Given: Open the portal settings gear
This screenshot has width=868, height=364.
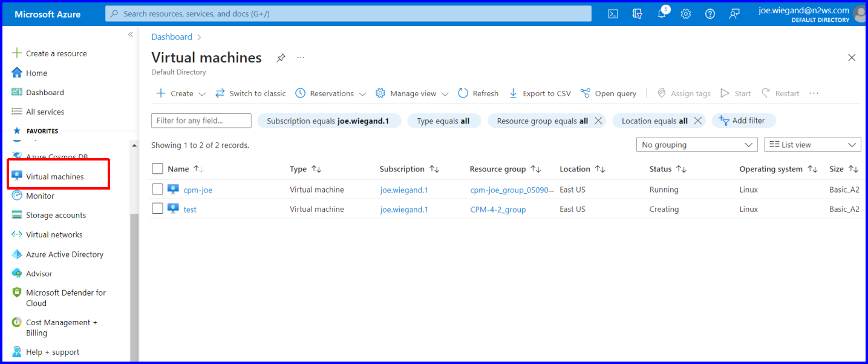Looking at the screenshot, I should coord(685,14).
